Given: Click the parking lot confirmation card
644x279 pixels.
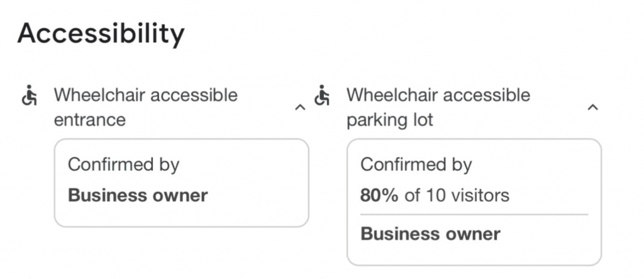Looking at the screenshot, I should tap(474, 202).
